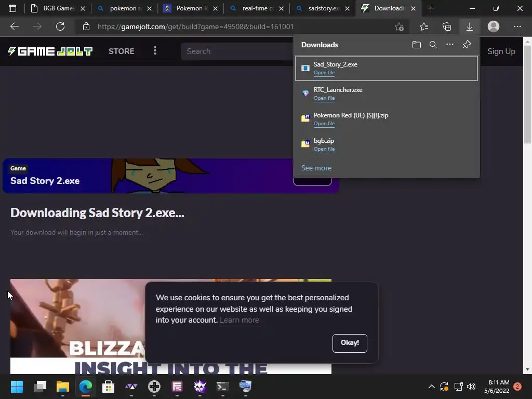Pin the Downloads panel
Screen dimensions: 532x399
click(467, 45)
